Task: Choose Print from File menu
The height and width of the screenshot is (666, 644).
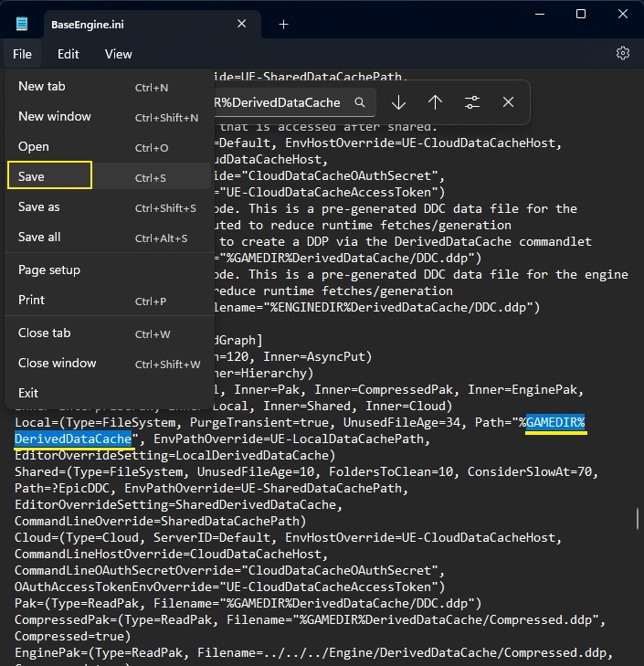Action: pyautogui.click(x=110, y=301)
